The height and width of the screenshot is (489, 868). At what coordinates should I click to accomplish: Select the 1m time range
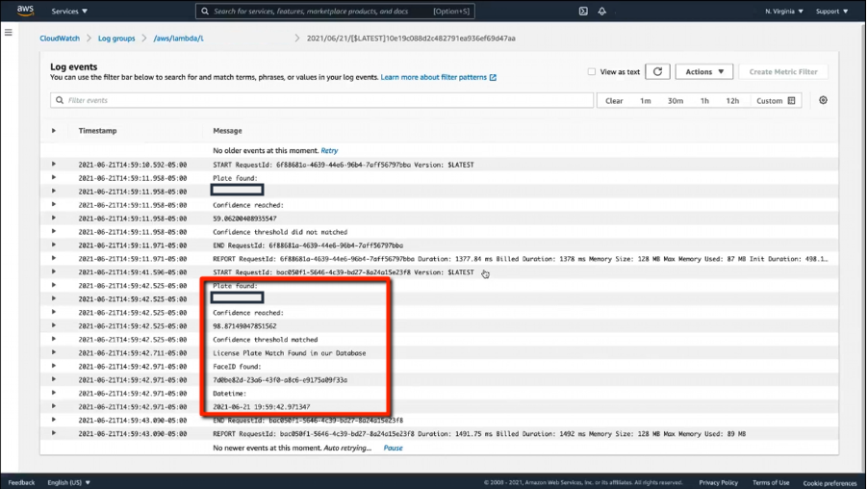pyautogui.click(x=646, y=101)
